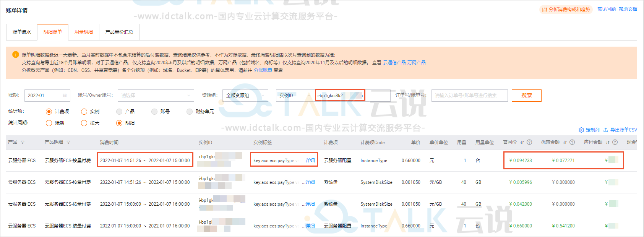
Task: Open 万网产品 link in notice
Action: pos(417,63)
